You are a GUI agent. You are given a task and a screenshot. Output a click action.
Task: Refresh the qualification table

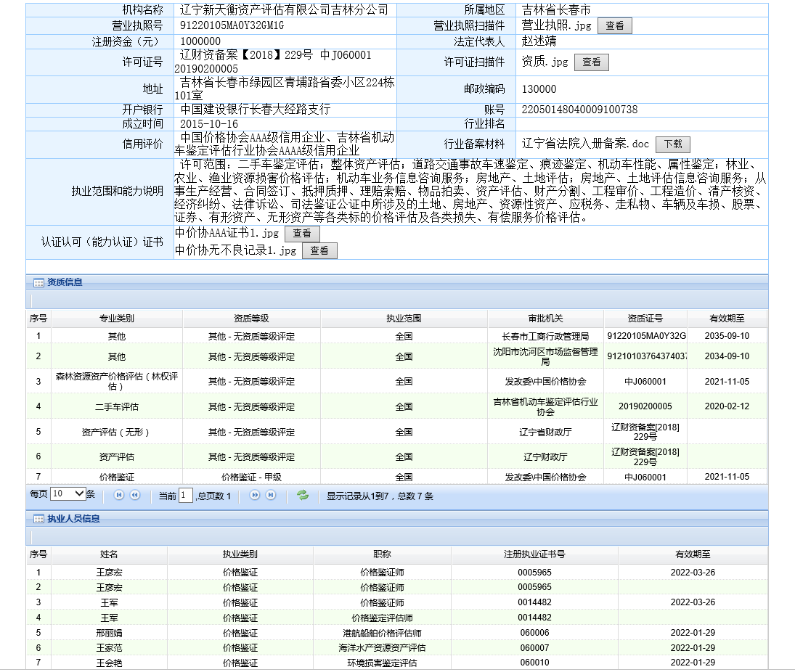303,495
